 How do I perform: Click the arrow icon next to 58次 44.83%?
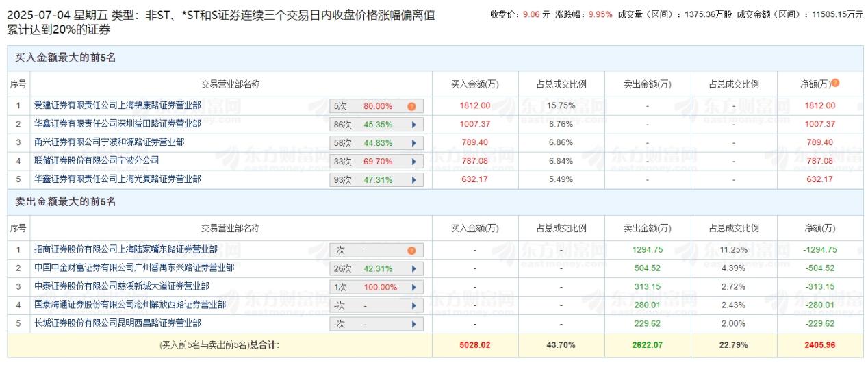point(413,143)
